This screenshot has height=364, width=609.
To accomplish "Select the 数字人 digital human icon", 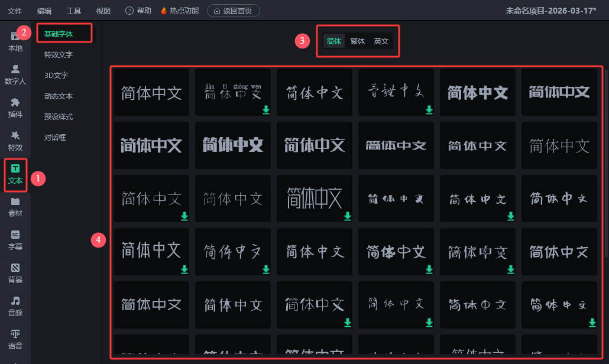I will click(15, 74).
